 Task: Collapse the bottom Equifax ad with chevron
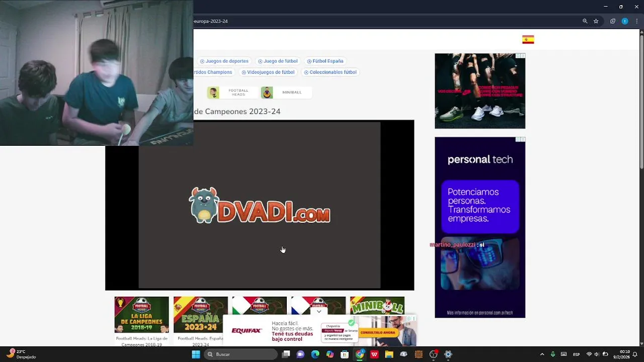(x=318, y=311)
